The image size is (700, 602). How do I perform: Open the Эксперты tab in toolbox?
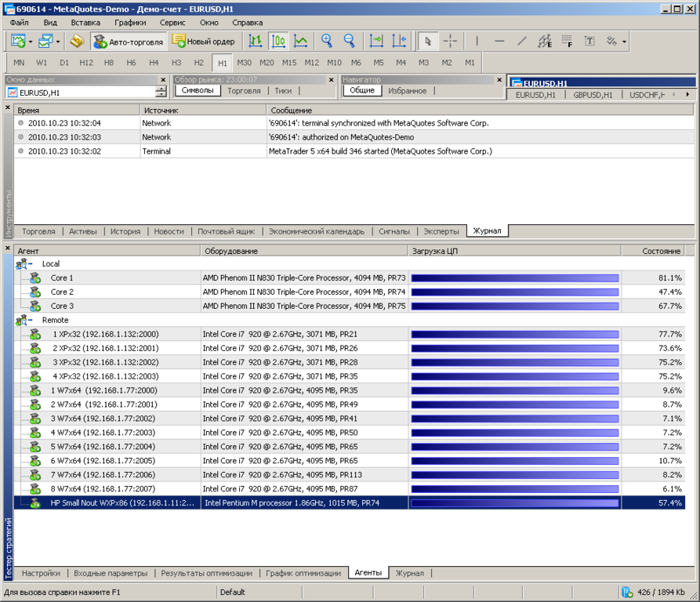tap(441, 231)
